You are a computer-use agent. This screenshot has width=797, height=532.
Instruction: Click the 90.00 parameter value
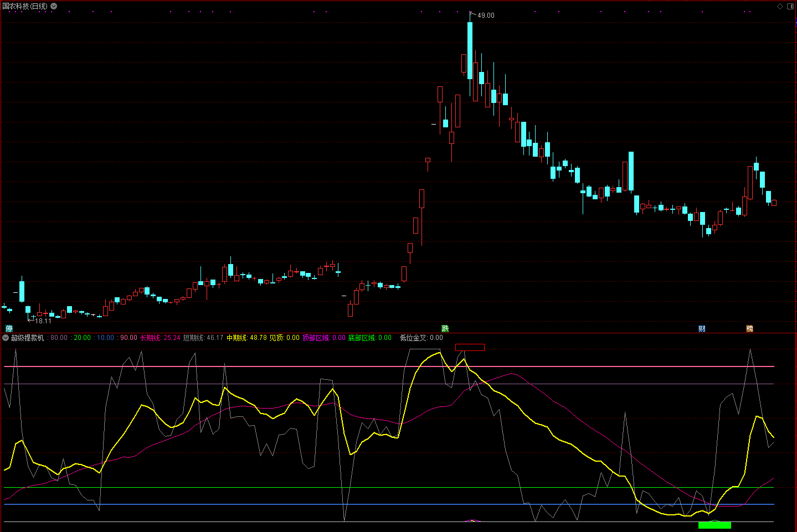point(128,338)
